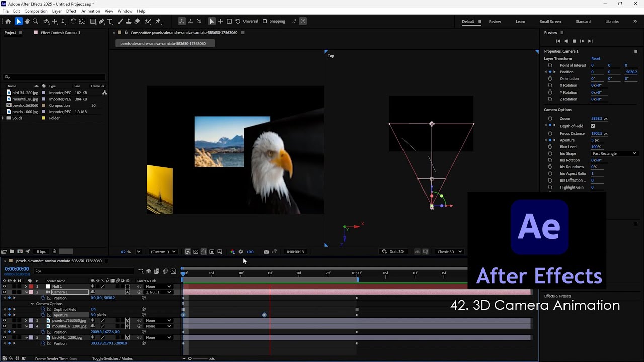Open the File menu

point(5,11)
